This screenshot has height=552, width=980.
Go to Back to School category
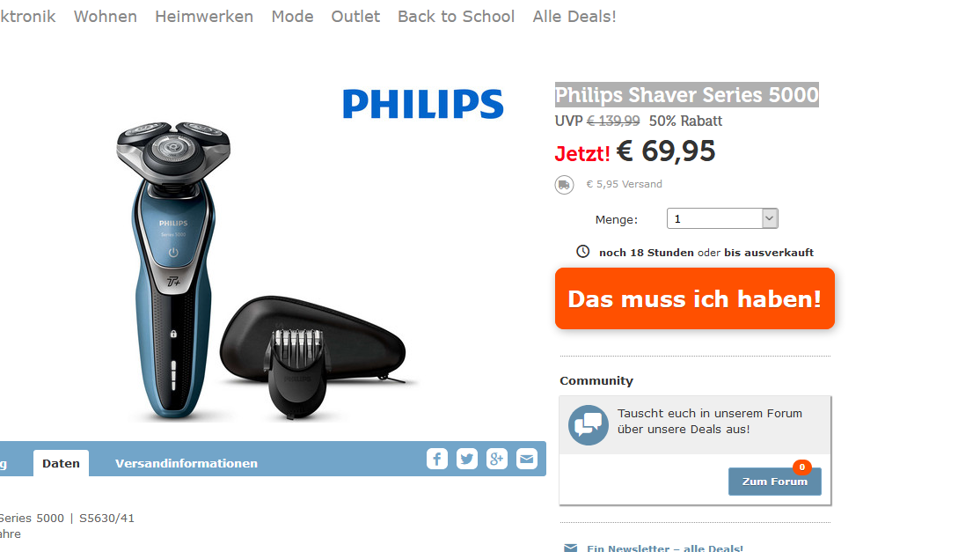click(456, 16)
